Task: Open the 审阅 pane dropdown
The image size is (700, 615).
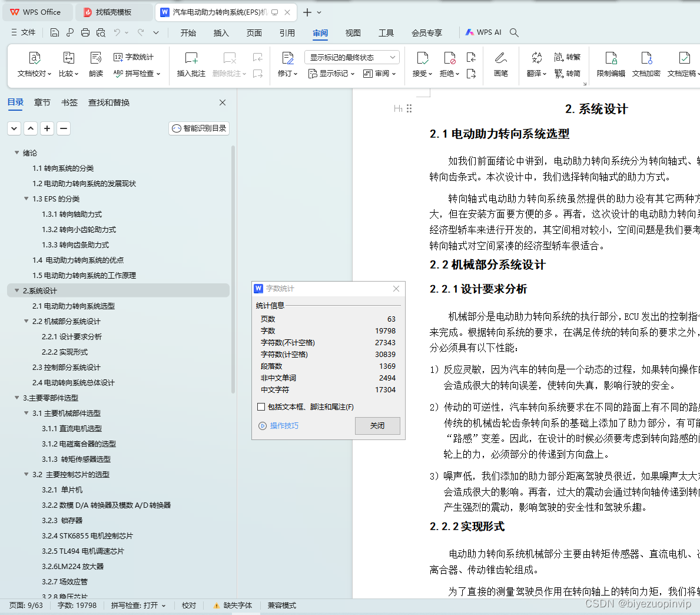Action: pyautogui.click(x=380, y=73)
